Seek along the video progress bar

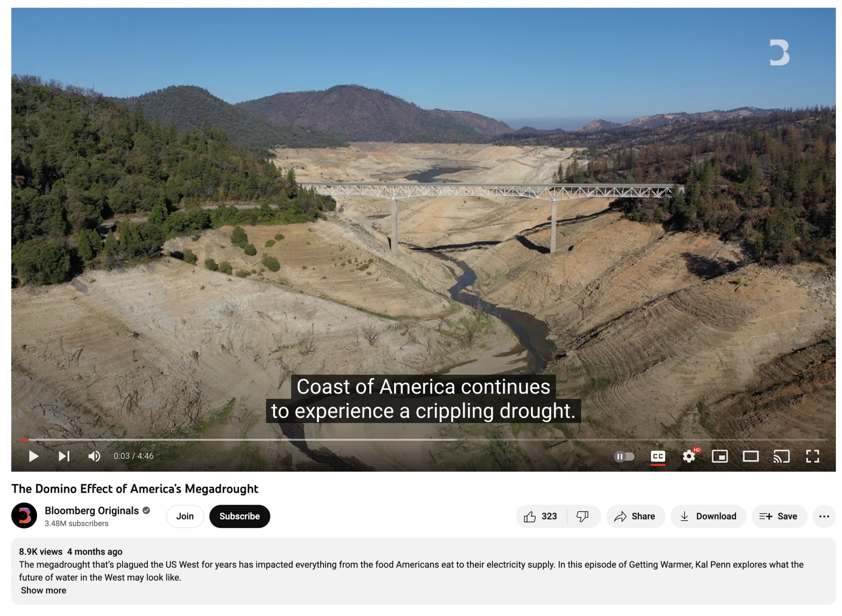point(423,440)
